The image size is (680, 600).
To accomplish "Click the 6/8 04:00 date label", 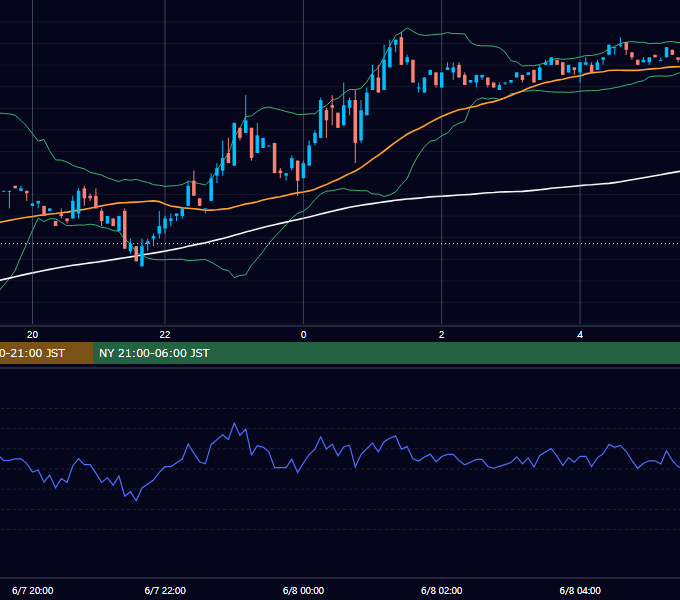I will (x=580, y=590).
